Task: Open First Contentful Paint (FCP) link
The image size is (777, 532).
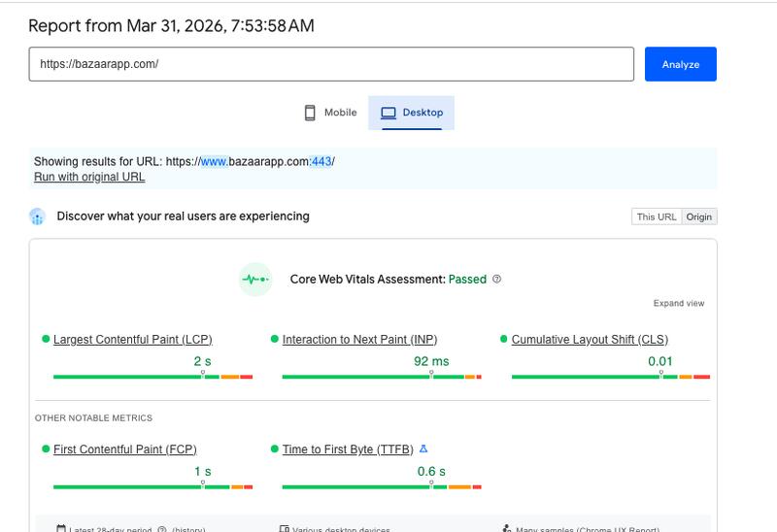Action: [125, 449]
